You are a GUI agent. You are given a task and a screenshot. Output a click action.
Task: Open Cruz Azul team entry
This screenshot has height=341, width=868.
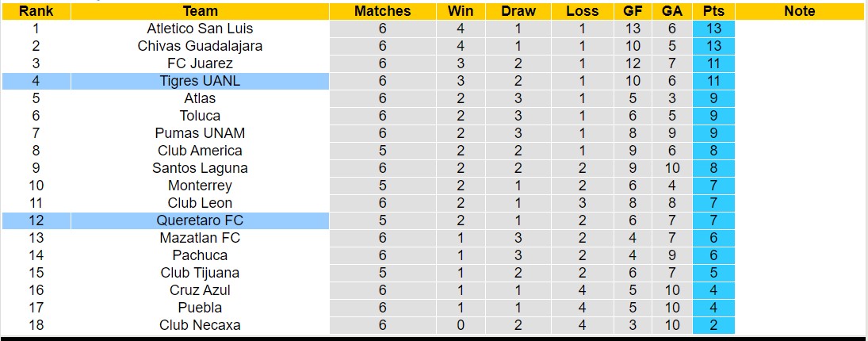click(x=200, y=290)
